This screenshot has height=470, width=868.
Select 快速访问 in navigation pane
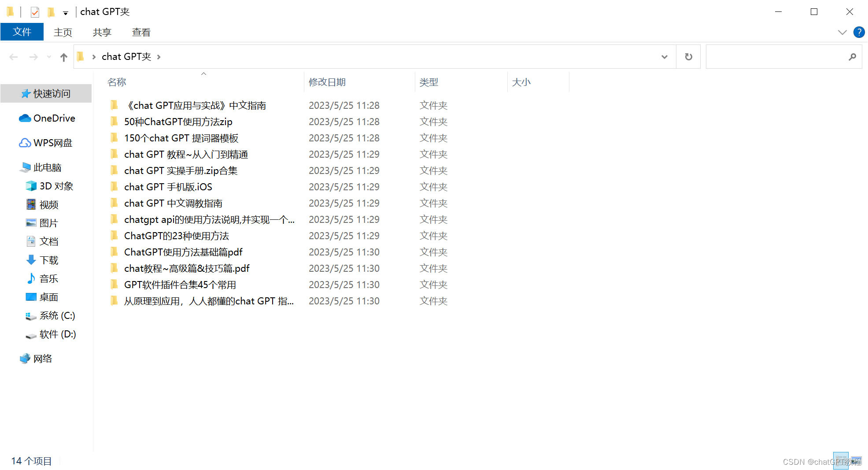coord(46,93)
